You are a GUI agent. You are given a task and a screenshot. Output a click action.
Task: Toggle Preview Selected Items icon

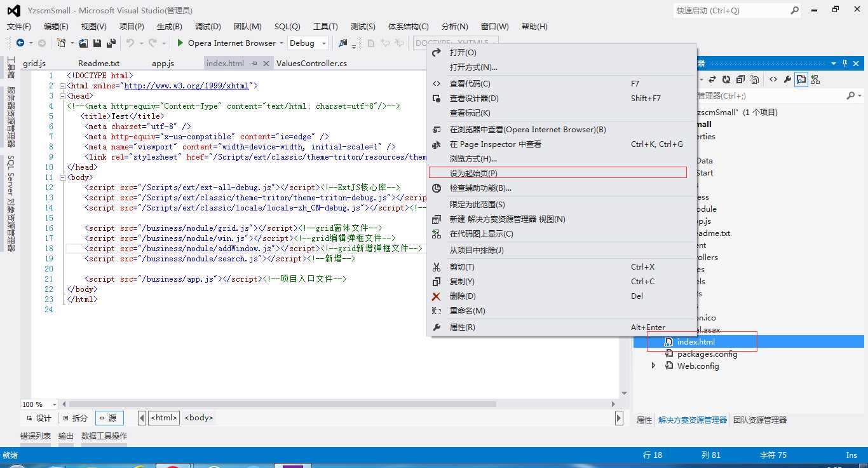click(801, 79)
